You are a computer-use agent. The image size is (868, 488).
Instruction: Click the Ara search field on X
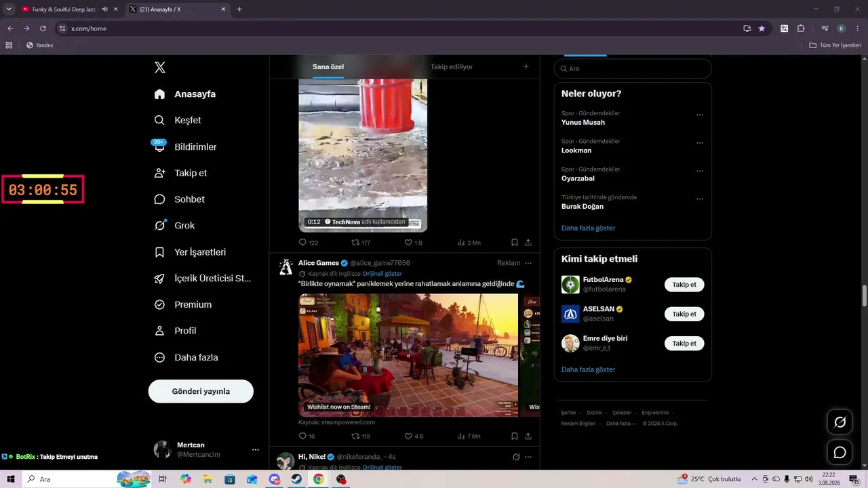point(633,68)
